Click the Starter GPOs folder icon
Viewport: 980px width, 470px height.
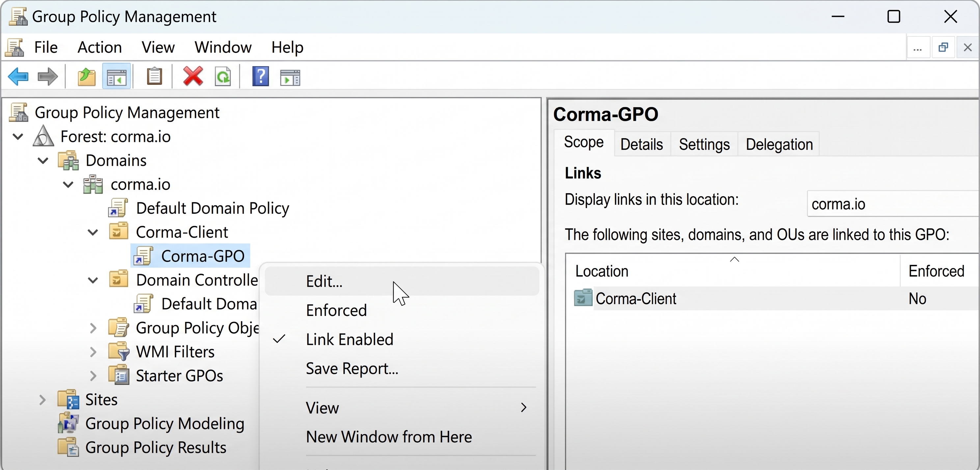point(119,375)
